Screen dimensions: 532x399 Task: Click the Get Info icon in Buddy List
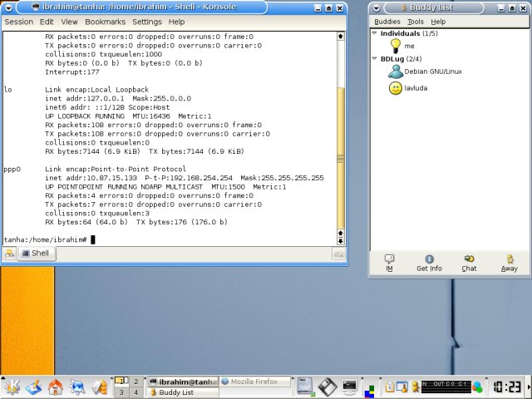pyautogui.click(x=429, y=263)
